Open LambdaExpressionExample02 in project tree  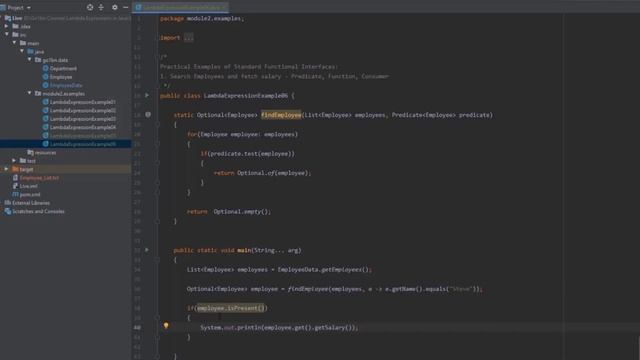pos(82,111)
